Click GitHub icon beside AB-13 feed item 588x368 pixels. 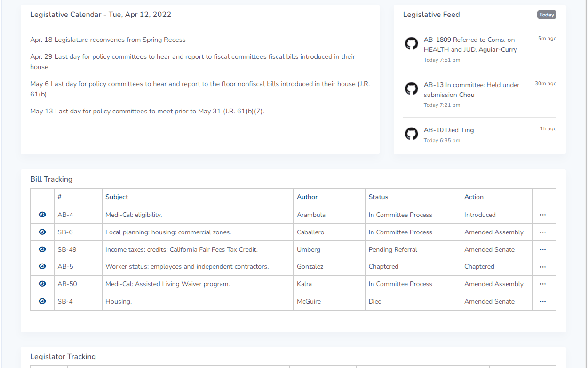411,89
